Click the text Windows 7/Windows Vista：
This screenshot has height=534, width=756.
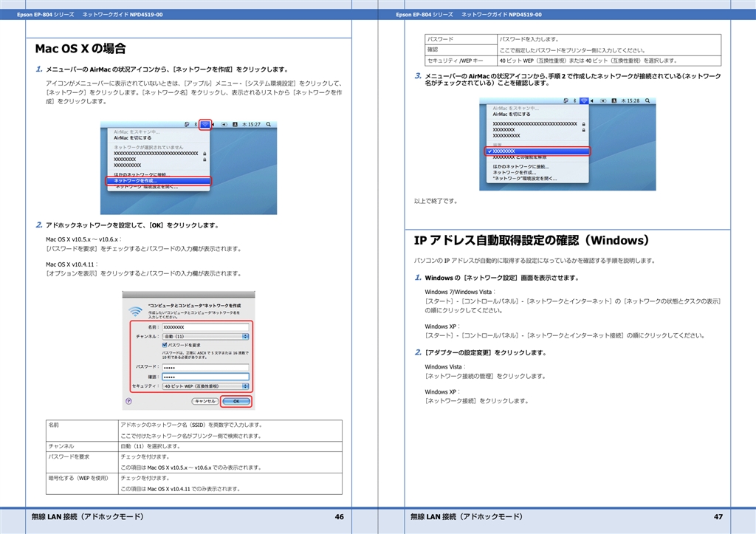pyautogui.click(x=460, y=292)
